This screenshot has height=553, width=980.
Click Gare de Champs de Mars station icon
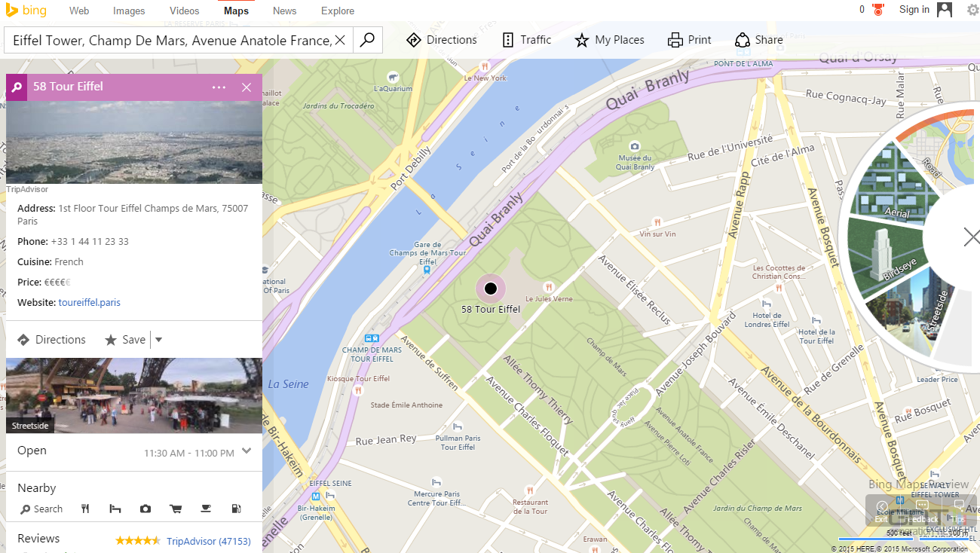pos(427,270)
